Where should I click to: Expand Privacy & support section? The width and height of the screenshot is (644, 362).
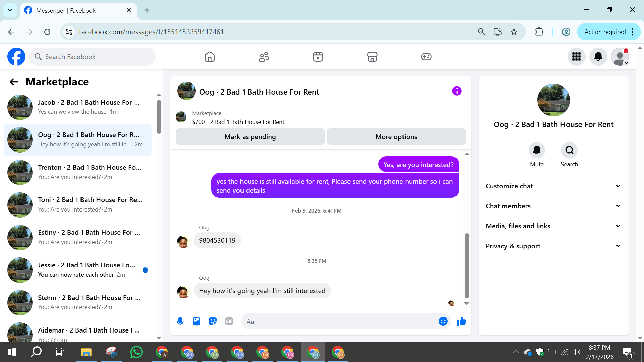coord(553,246)
